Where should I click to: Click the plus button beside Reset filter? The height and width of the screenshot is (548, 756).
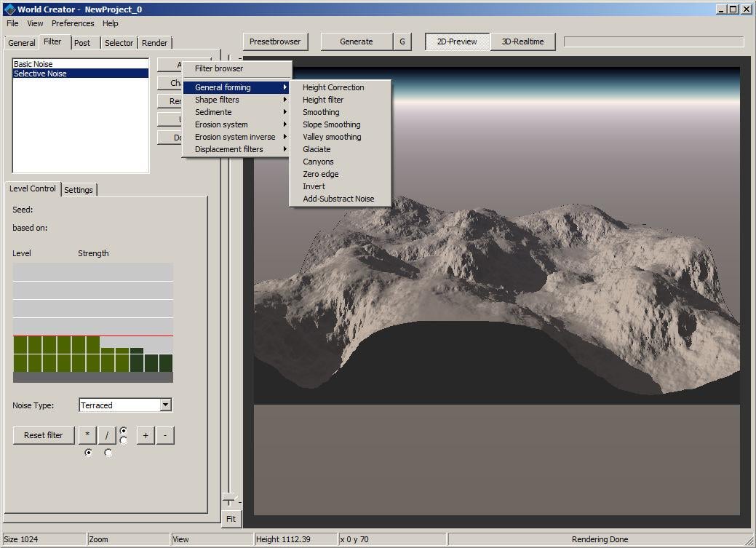coord(146,435)
